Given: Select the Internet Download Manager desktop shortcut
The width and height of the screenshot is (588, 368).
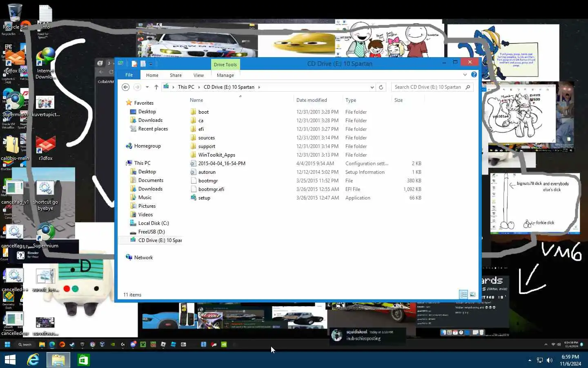Looking at the screenshot, I should tap(45, 63).
